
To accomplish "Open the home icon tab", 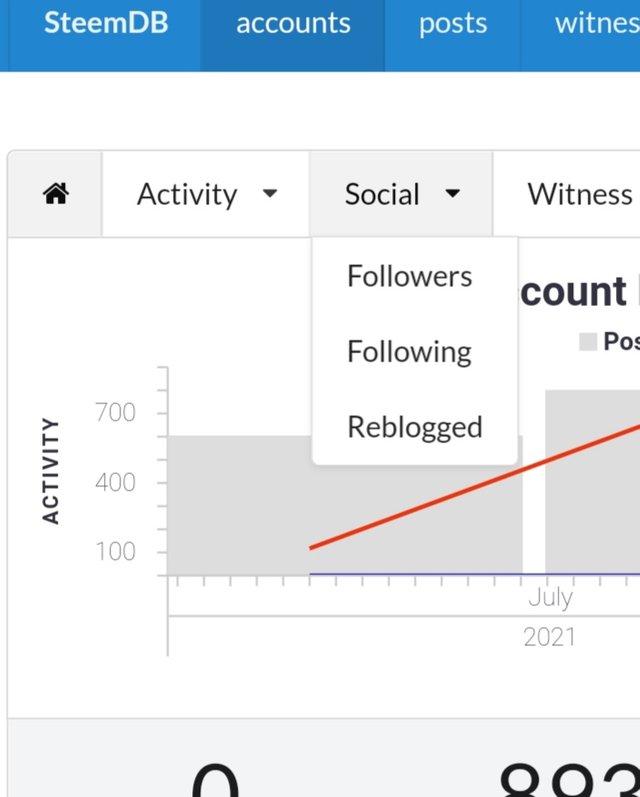I will pyautogui.click(x=55, y=194).
